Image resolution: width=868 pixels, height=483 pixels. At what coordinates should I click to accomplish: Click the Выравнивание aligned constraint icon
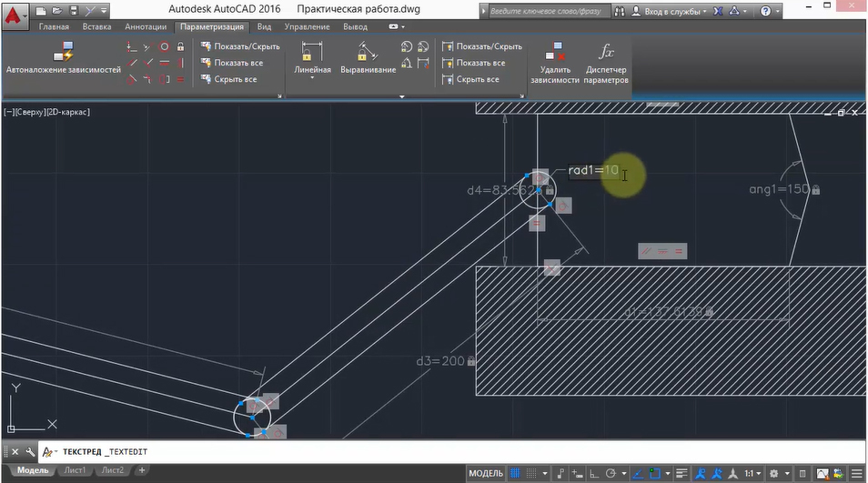point(368,52)
